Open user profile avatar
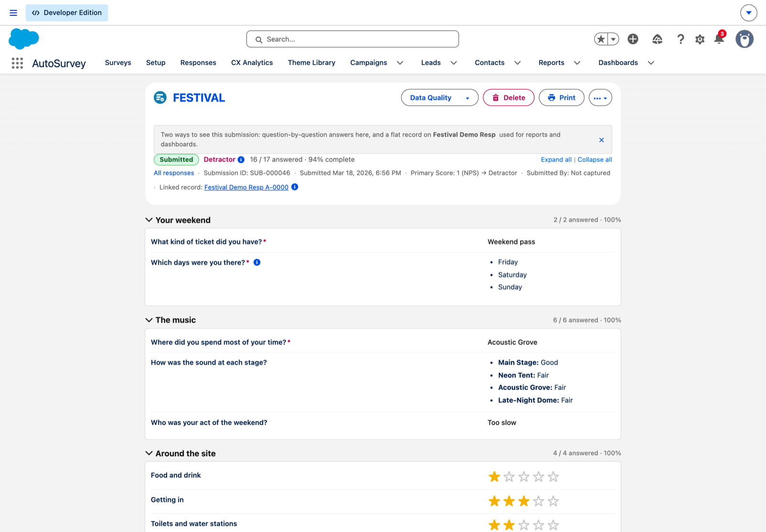Image resolution: width=766 pixels, height=532 pixels. (x=744, y=39)
